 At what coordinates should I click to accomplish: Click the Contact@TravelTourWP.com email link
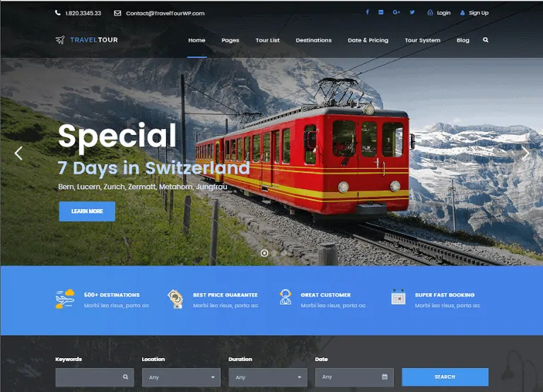[x=165, y=13]
